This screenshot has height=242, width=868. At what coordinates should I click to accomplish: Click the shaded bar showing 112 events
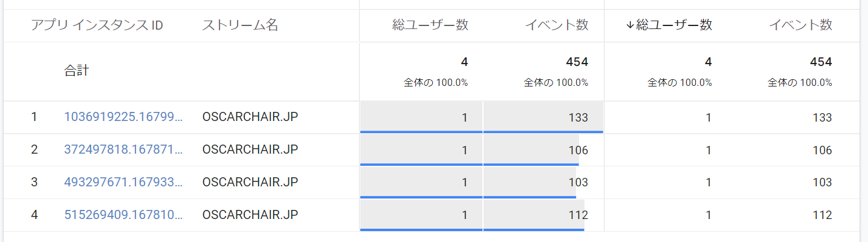[x=534, y=215]
